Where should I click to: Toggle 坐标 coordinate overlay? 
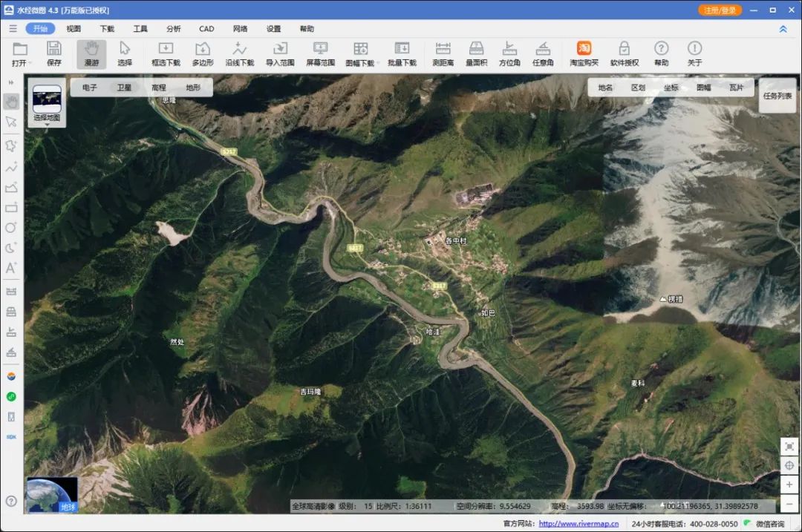(x=671, y=88)
